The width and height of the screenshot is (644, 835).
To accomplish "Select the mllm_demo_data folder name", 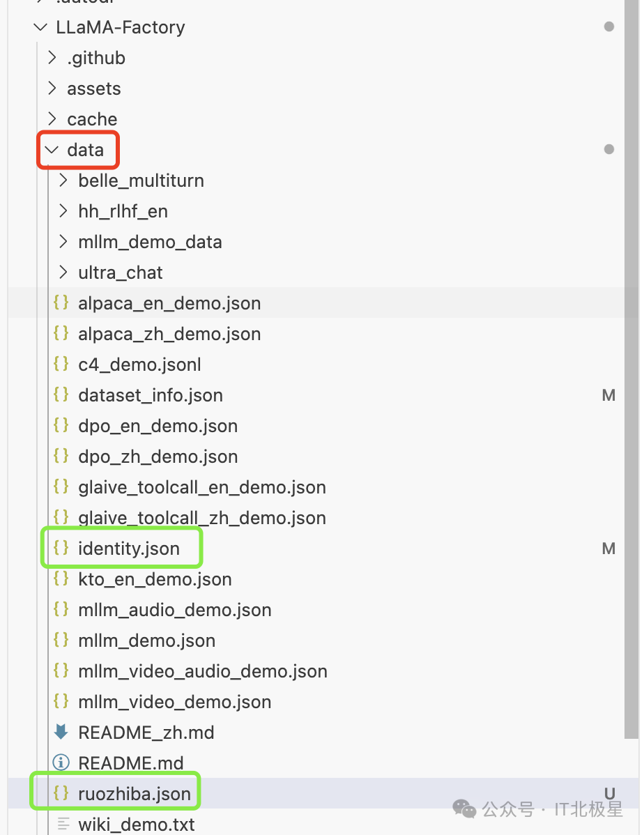I will pos(151,243).
